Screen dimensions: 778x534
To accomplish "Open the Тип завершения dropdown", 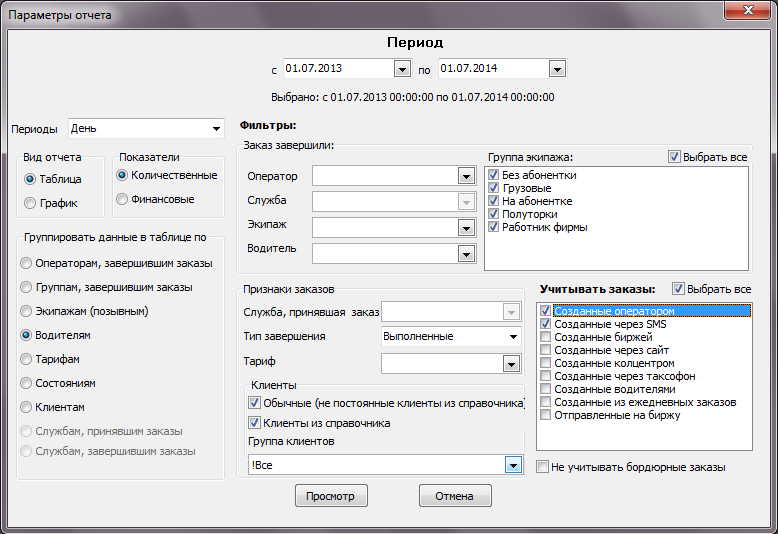I will [x=513, y=337].
